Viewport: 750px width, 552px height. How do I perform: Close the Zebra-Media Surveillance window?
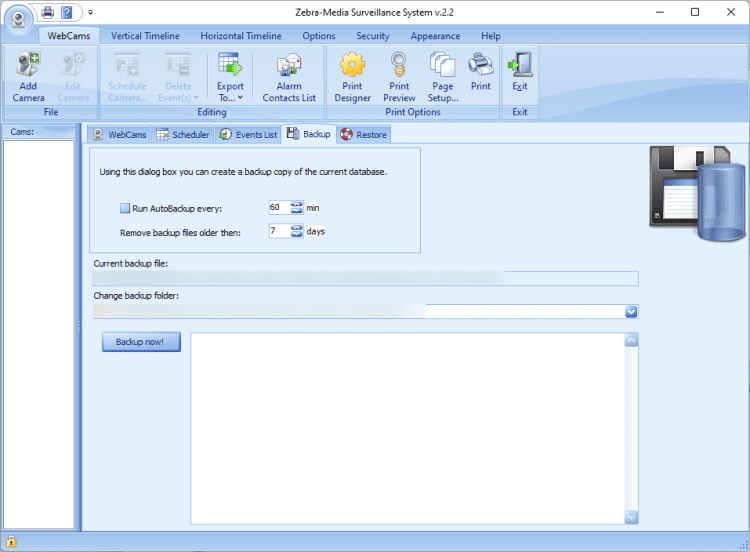(x=731, y=12)
